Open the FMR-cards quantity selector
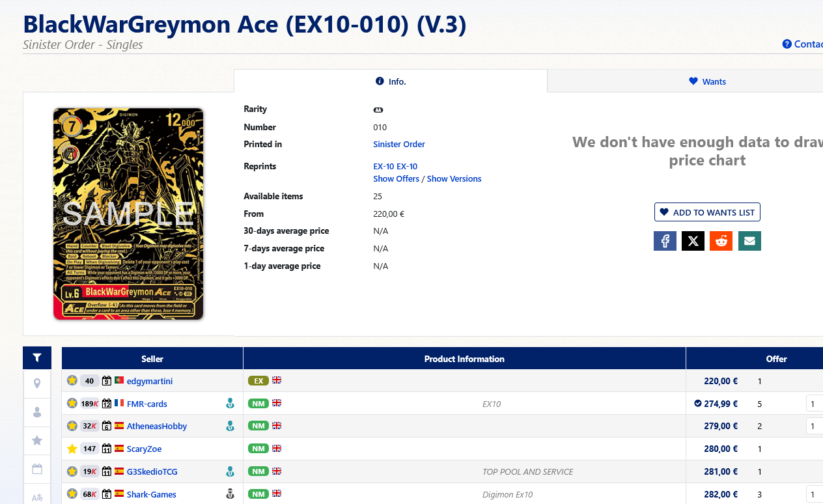 pyautogui.click(x=815, y=404)
